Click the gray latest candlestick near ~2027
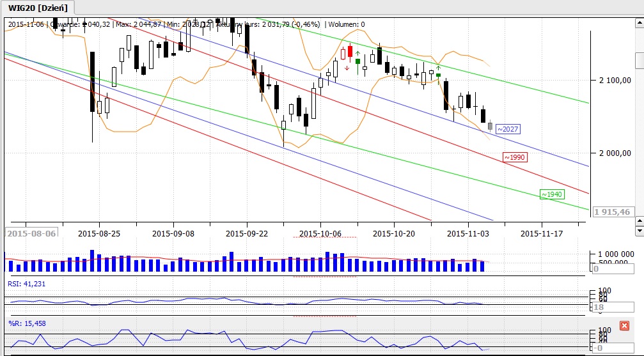The width and height of the screenshot is (644, 356). click(490, 126)
